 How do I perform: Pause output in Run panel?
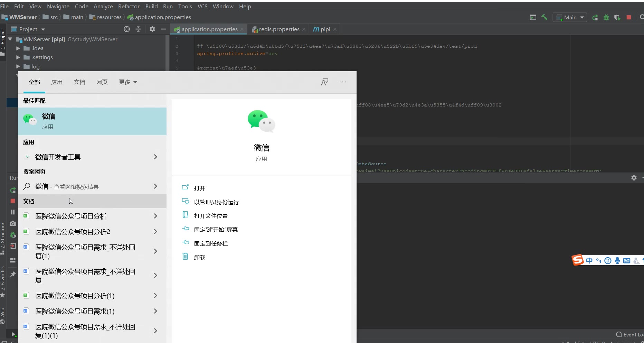13,212
